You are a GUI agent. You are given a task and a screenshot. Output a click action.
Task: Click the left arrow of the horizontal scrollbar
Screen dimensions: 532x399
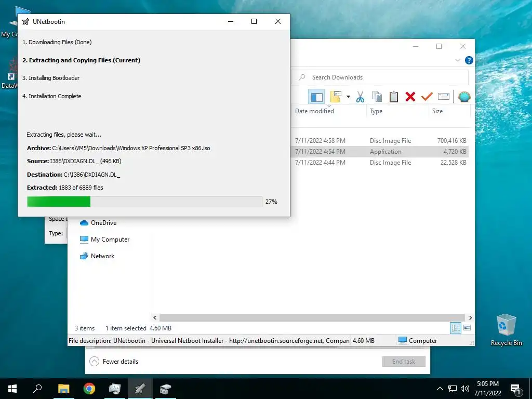pos(155,317)
